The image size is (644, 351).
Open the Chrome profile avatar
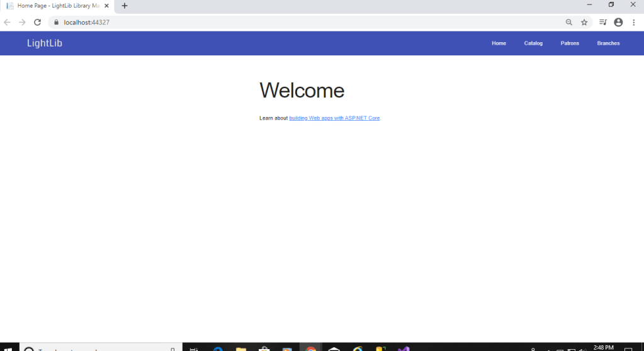click(x=618, y=22)
